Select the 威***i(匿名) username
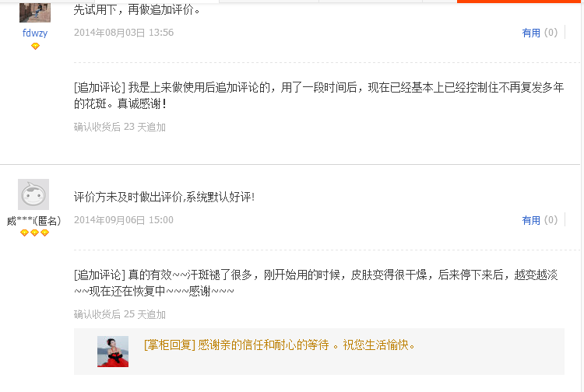Viewport: 584px width, 392px height. click(34, 221)
